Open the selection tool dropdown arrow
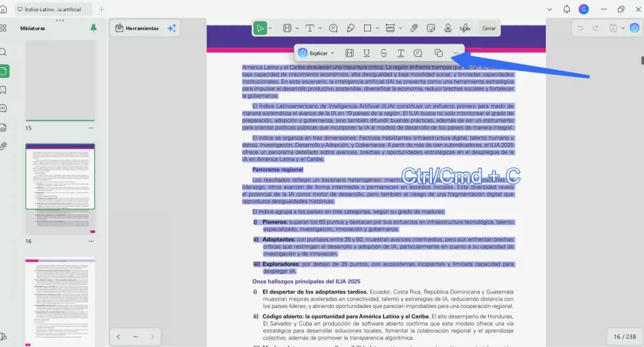 pyautogui.click(x=270, y=28)
